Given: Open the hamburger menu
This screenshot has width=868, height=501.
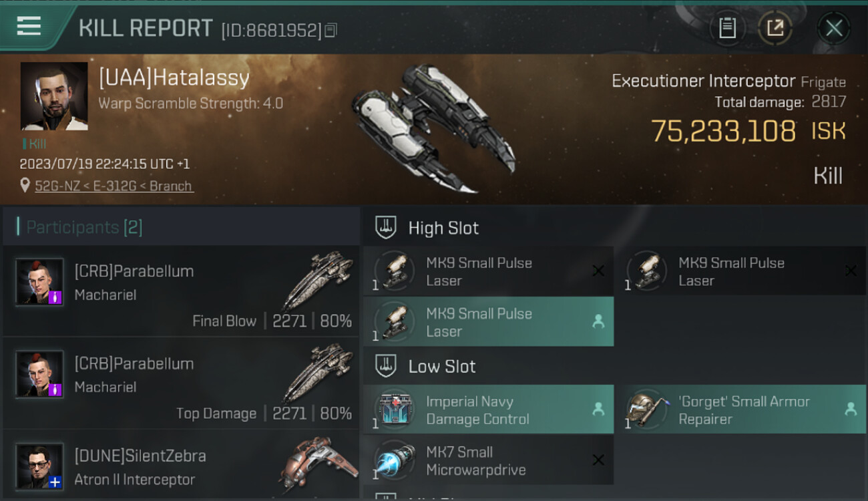Looking at the screenshot, I should [x=29, y=27].
